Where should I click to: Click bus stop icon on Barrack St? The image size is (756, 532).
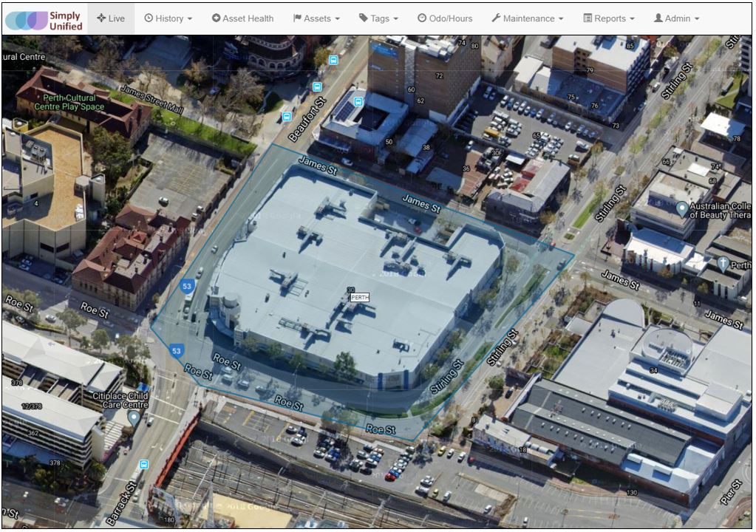143,465
